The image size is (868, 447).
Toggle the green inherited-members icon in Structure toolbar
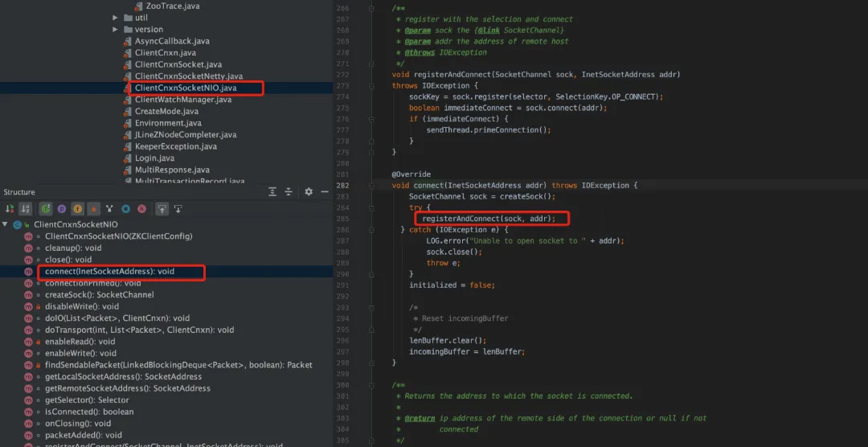pyautogui.click(x=46, y=209)
